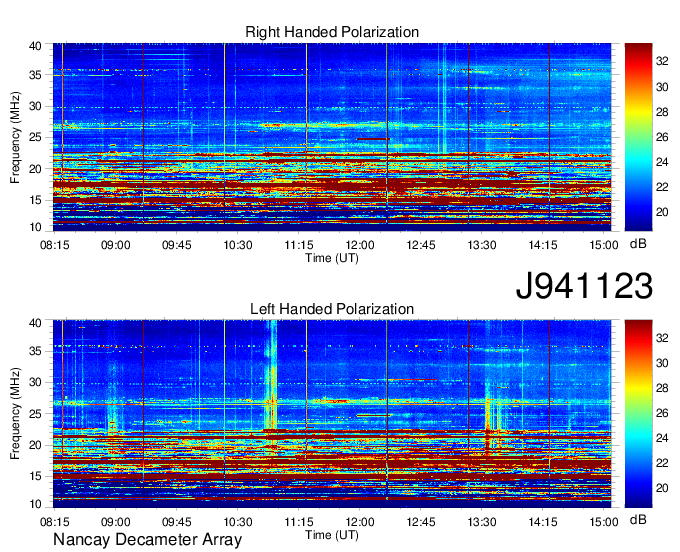Click the "10" frequency tick of the Left Handed plot

coord(35,504)
